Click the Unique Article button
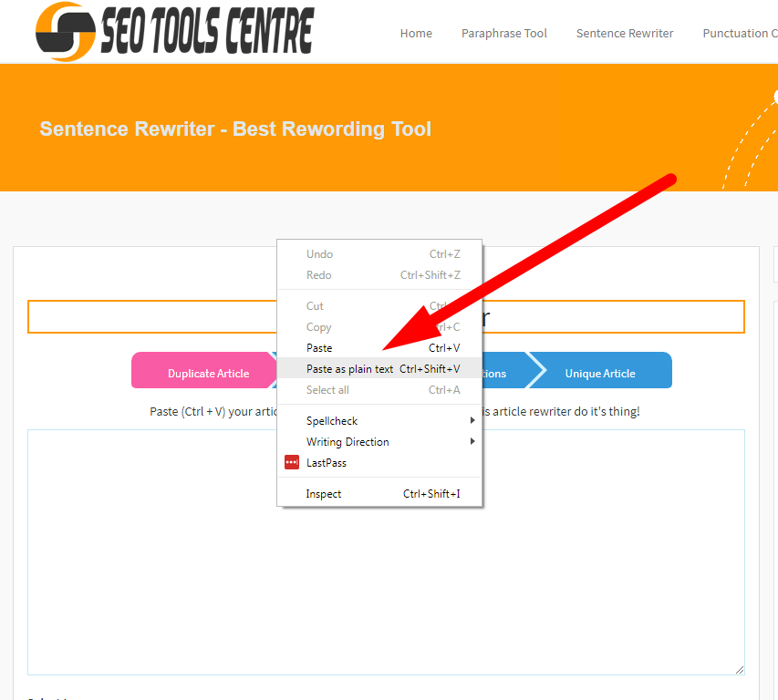Image resolution: width=778 pixels, height=700 pixels. coord(599,371)
